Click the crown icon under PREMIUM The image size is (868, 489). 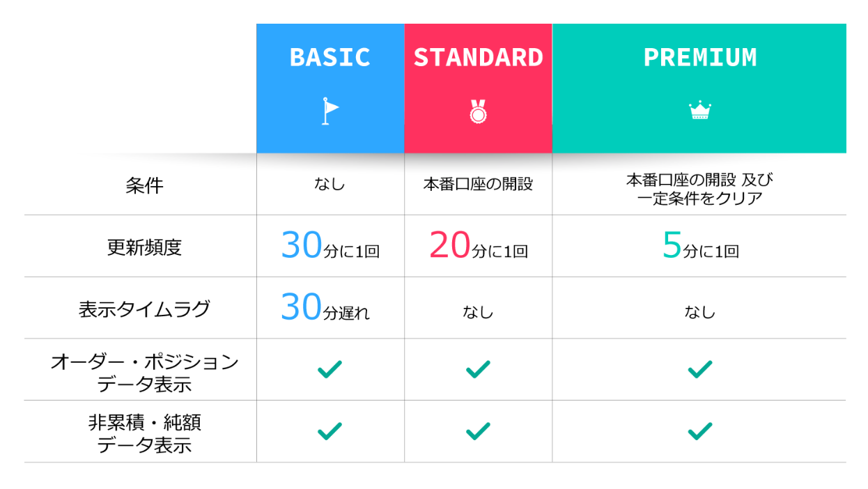pyautogui.click(x=699, y=111)
